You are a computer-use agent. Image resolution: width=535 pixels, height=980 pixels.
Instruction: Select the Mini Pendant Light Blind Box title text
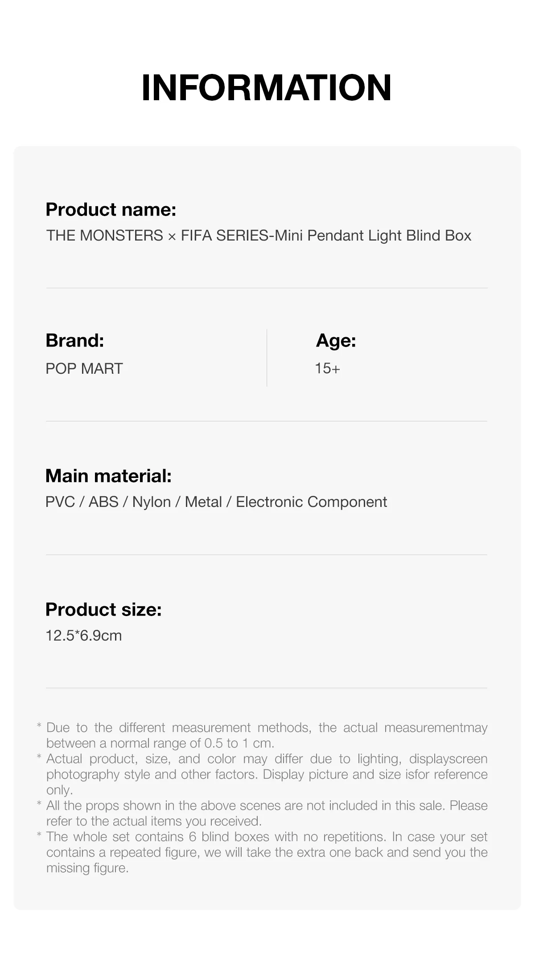(x=259, y=235)
